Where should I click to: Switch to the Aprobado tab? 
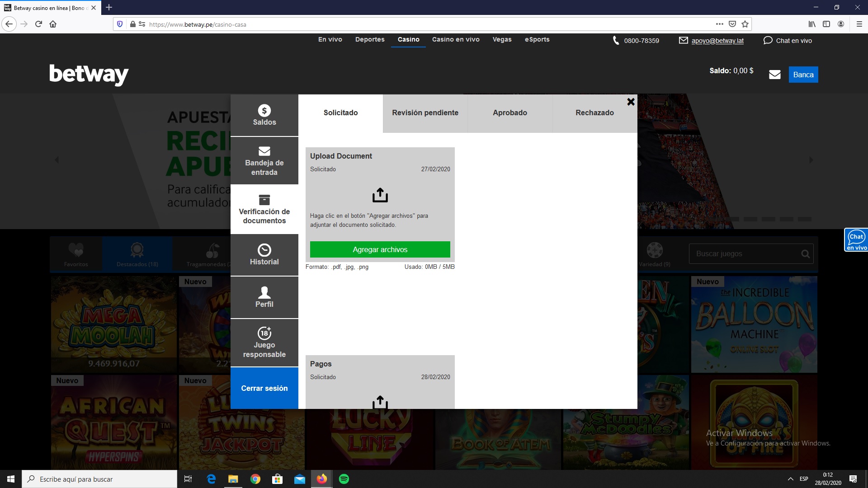[x=510, y=113]
